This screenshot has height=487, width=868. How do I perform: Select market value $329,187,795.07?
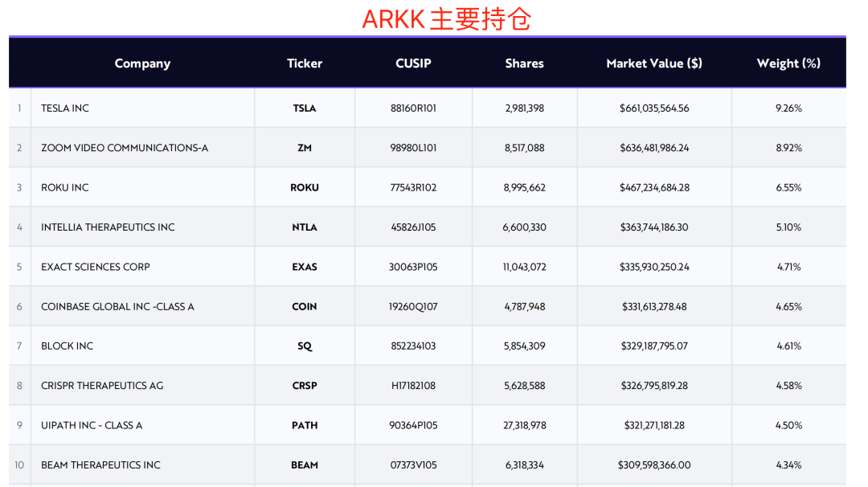pyautogui.click(x=654, y=346)
